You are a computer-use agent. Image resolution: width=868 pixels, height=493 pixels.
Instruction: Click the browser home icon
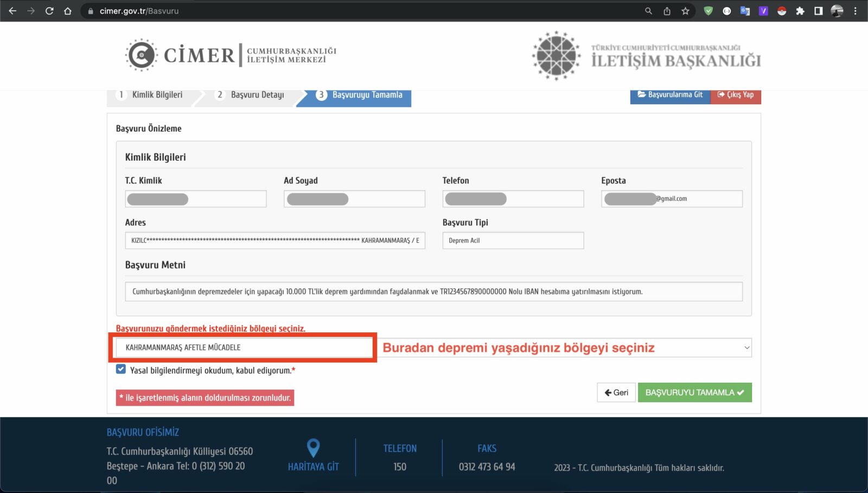pyautogui.click(x=68, y=11)
